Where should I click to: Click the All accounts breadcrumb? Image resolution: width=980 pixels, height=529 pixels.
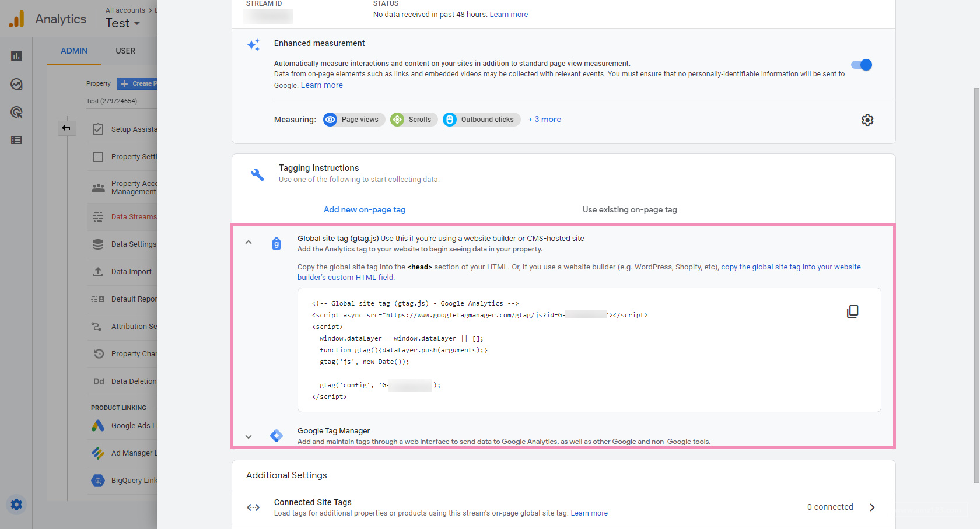(x=125, y=10)
